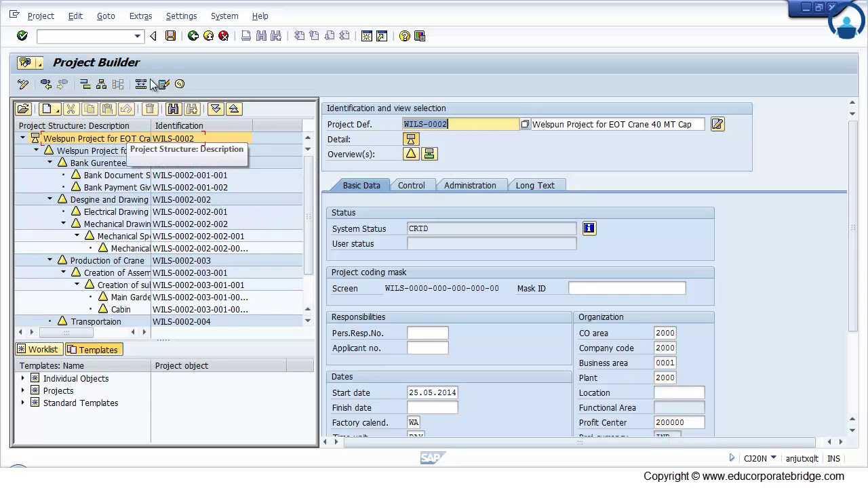Open the command field dropdown arrow

[137, 36]
